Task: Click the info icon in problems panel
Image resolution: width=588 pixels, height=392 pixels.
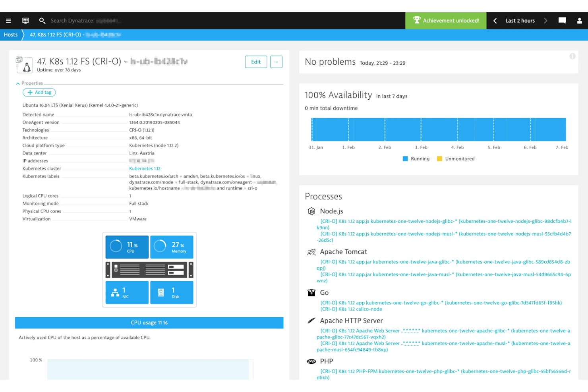Action: click(573, 56)
